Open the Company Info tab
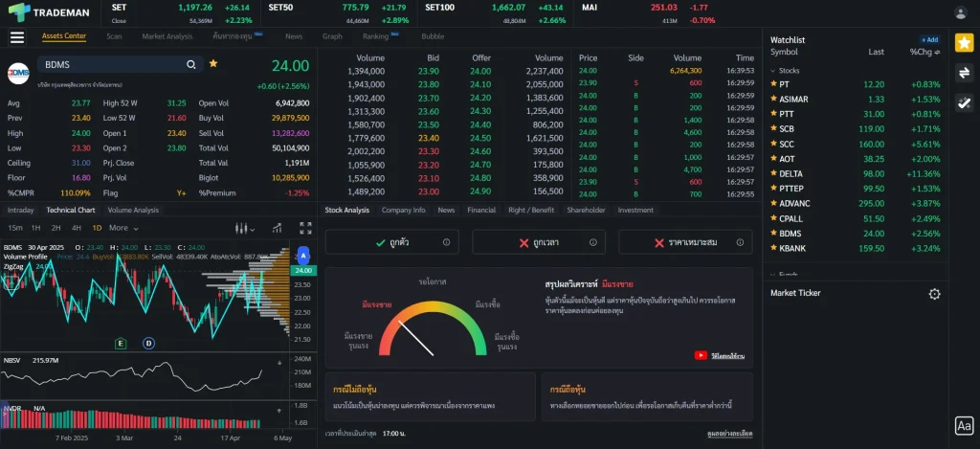 pyautogui.click(x=403, y=210)
